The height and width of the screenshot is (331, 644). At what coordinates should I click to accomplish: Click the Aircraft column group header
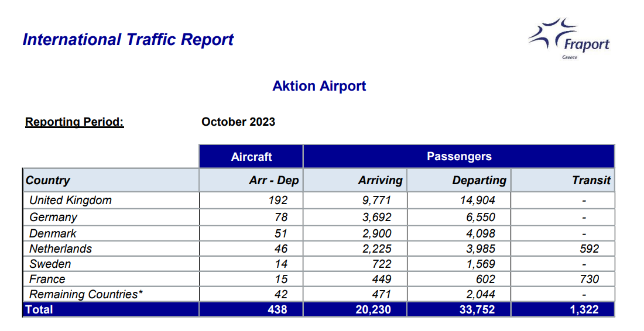point(251,156)
